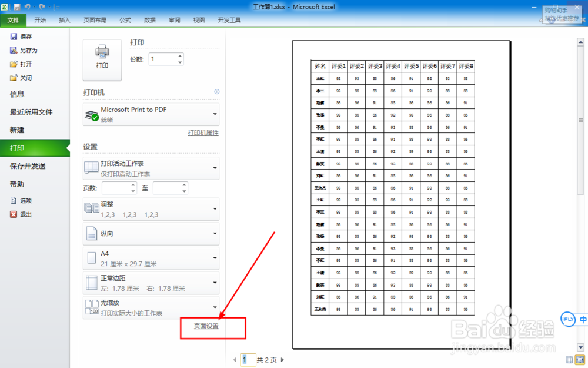Screen dimensions: 588x368
Task: Click the print preview page thumbnail
Action: click(x=401, y=194)
